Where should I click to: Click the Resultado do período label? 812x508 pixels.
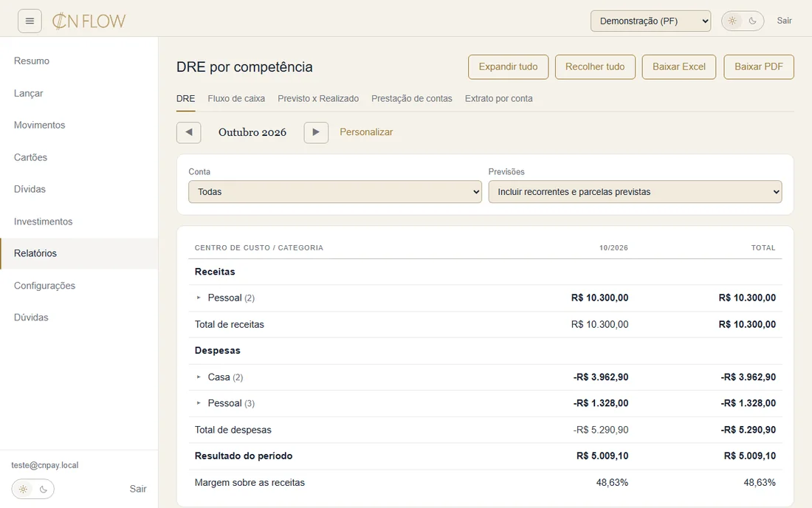[244, 456]
